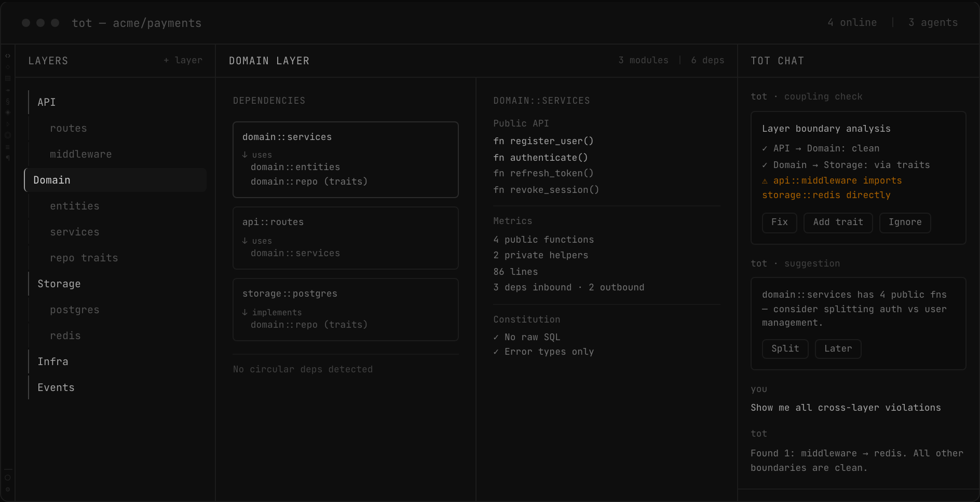This screenshot has height=502, width=980.
Task: Open the section symbol sidebar icon
Action: click(x=8, y=102)
